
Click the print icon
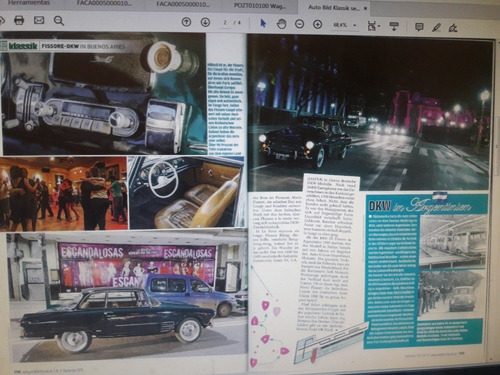19,21
